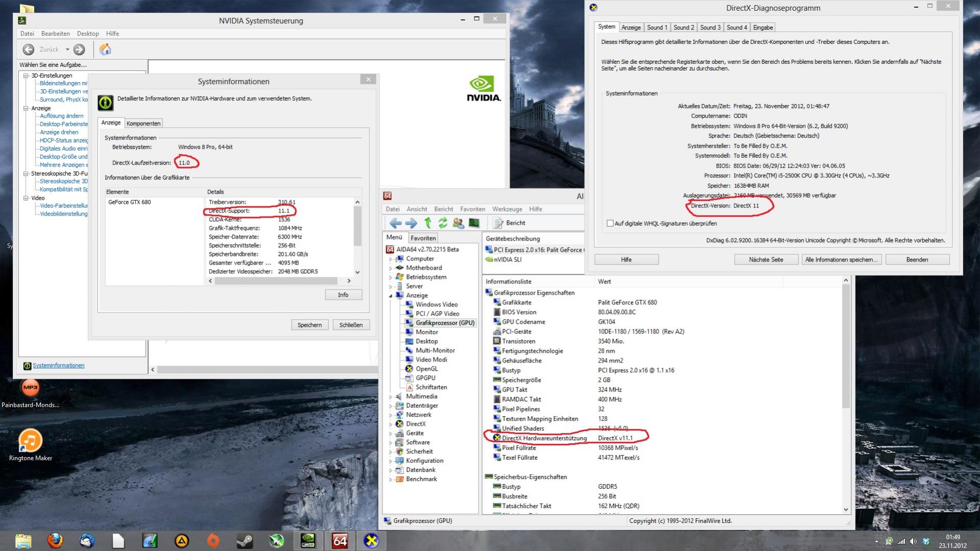
Task: Collapse the NVIDIA Anzeige tree node
Action: [x=26, y=108]
